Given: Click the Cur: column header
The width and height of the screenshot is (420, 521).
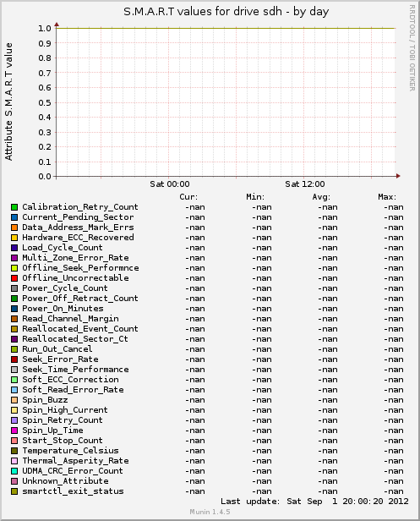Looking at the screenshot, I should (x=188, y=197).
